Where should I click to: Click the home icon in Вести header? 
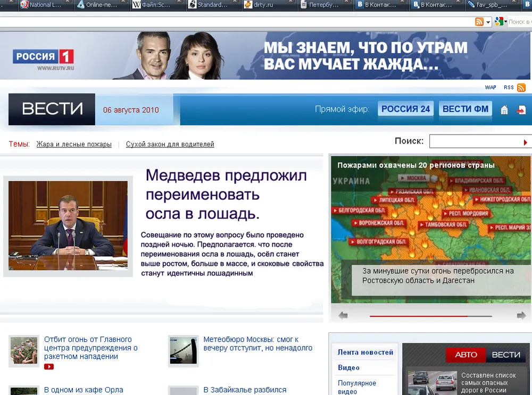(x=504, y=110)
